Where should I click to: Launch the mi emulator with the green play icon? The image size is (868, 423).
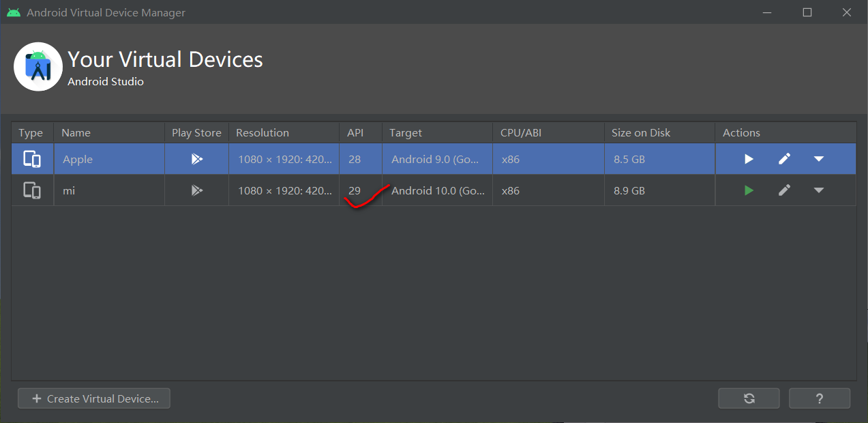[748, 190]
